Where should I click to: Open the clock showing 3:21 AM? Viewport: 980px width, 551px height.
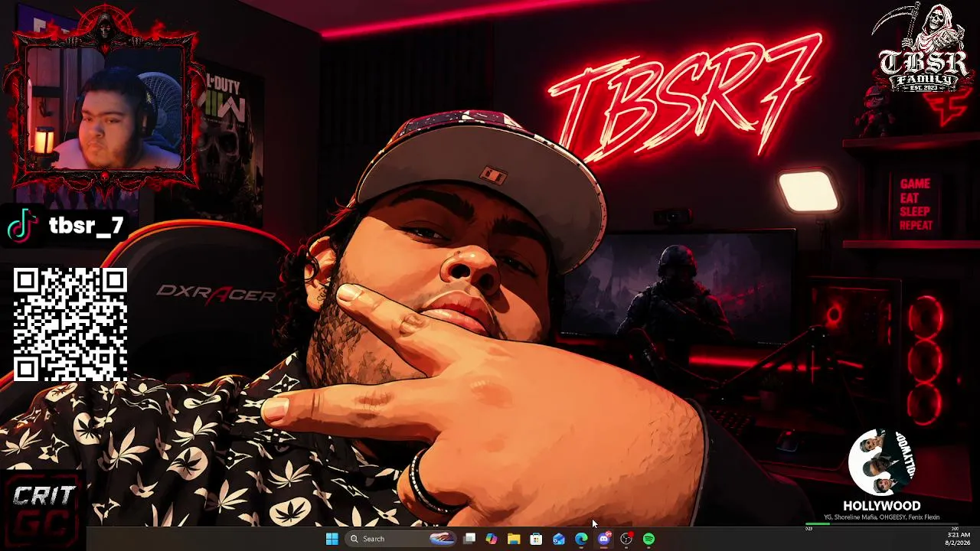pos(959,539)
